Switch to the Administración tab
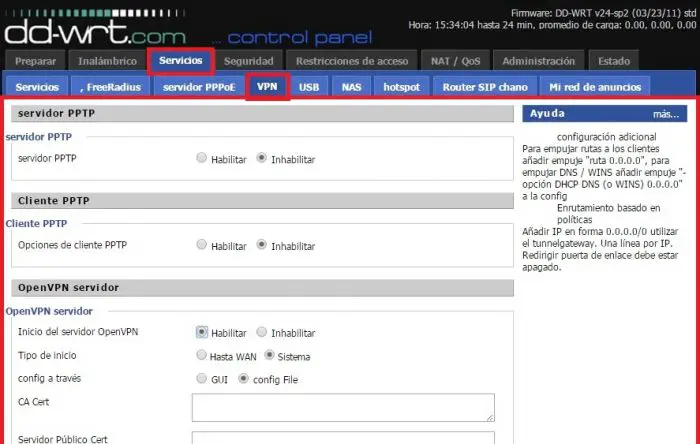The width and height of the screenshot is (700, 444). 538,61
